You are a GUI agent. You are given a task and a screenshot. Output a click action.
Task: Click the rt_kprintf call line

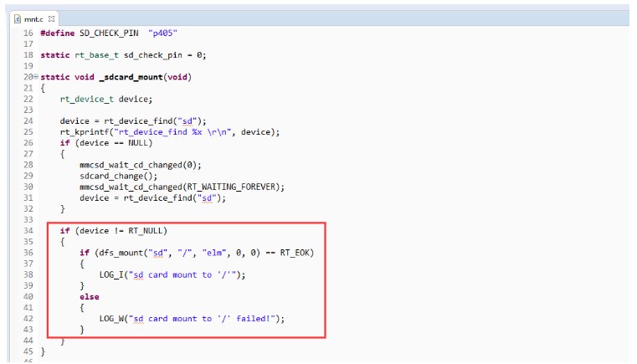[170, 132]
